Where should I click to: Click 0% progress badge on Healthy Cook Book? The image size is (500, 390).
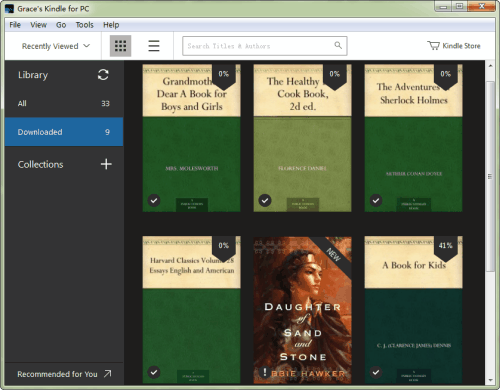[335, 76]
